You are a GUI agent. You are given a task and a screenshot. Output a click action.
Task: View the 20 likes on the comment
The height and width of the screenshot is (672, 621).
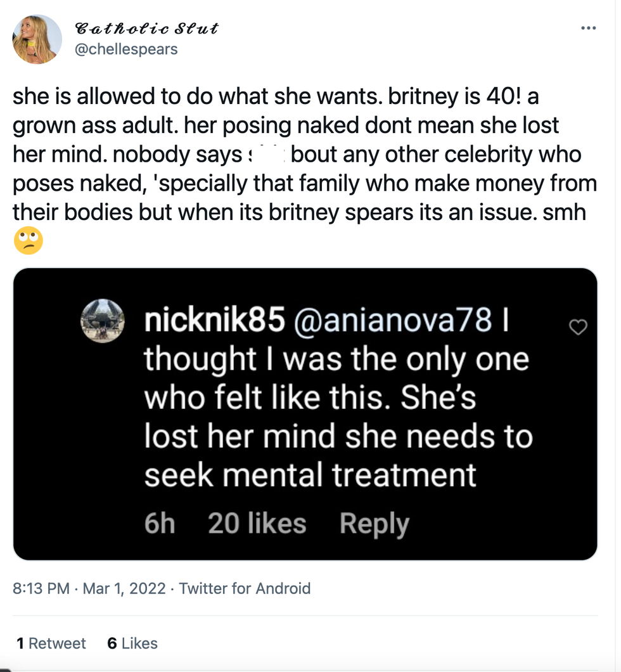(257, 524)
